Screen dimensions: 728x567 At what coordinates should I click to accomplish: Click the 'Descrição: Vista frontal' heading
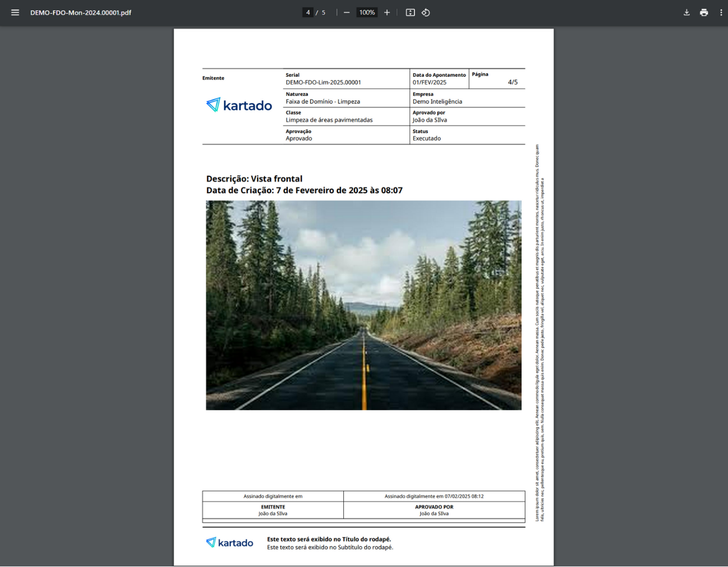[254, 179]
